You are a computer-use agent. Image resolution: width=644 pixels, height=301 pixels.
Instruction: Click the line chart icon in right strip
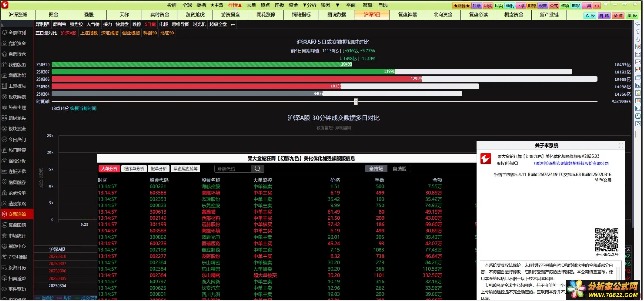click(x=638, y=62)
